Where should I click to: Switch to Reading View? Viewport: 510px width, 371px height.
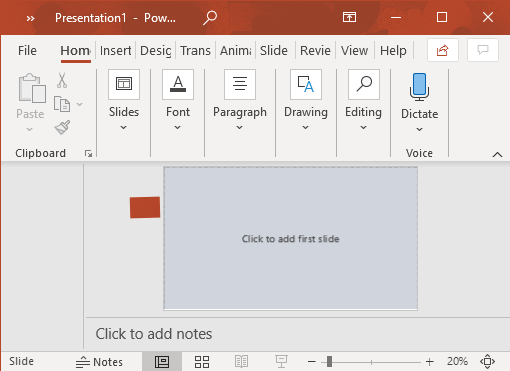click(x=241, y=362)
